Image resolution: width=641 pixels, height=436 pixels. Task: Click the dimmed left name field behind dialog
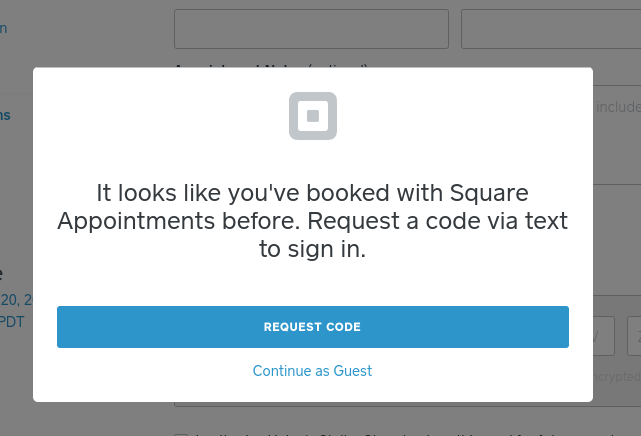click(312, 29)
